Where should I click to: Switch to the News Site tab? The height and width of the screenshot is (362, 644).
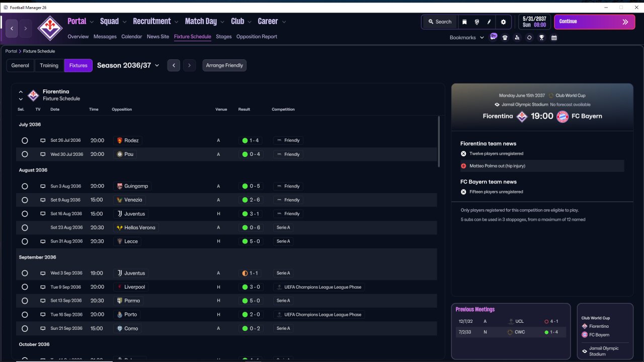pyautogui.click(x=158, y=37)
